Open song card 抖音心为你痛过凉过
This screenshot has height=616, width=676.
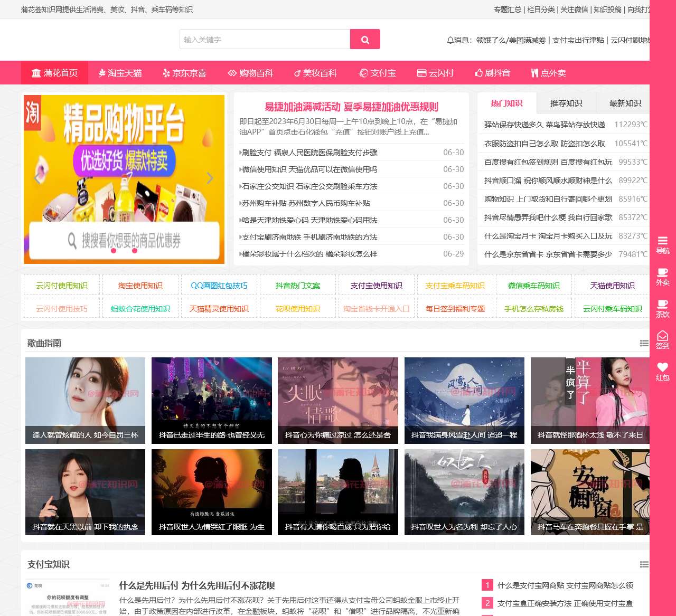338,401
